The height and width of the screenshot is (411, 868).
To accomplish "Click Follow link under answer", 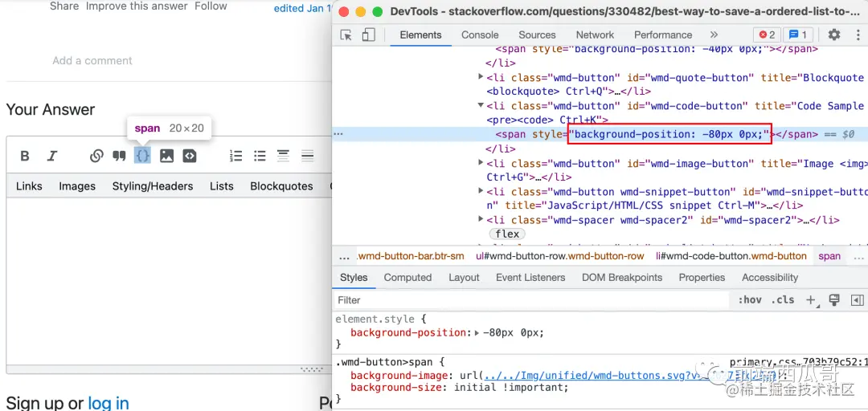I will tap(211, 6).
